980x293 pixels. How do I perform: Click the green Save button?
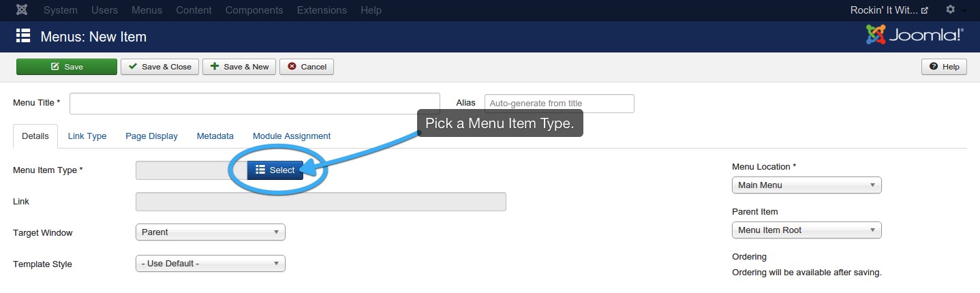(67, 67)
